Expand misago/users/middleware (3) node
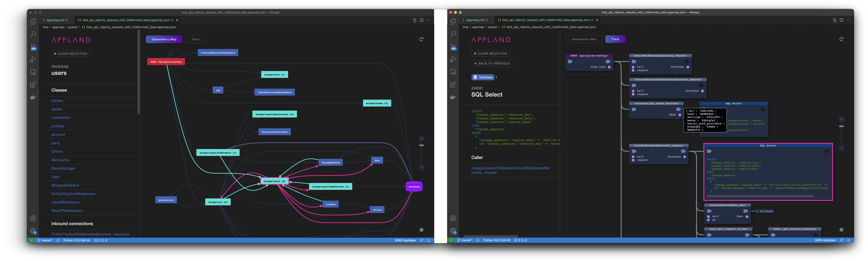868x261 pixels. point(218,153)
